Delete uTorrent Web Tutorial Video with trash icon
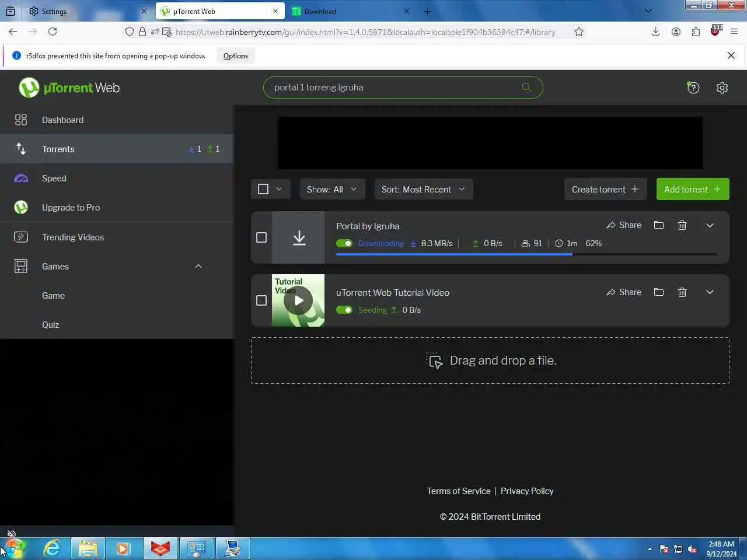 click(682, 292)
